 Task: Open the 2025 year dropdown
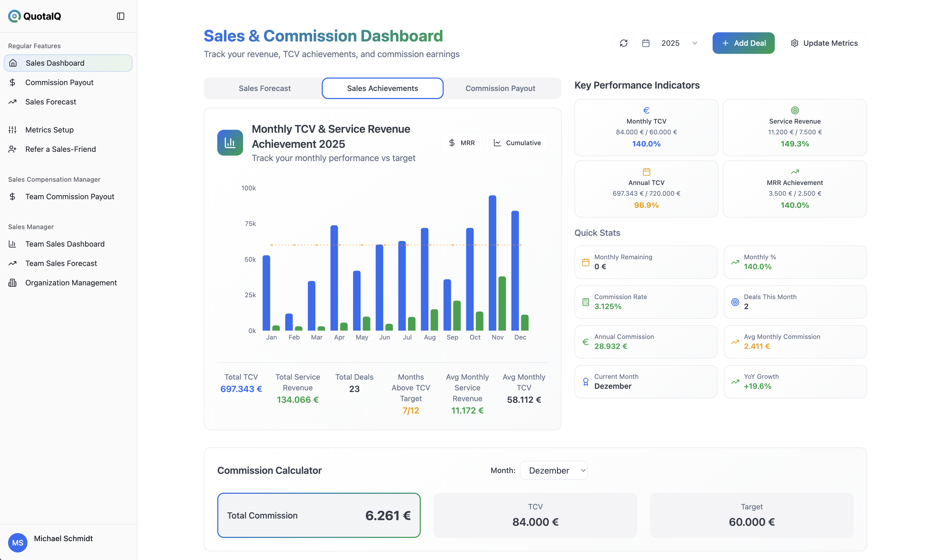(x=679, y=43)
